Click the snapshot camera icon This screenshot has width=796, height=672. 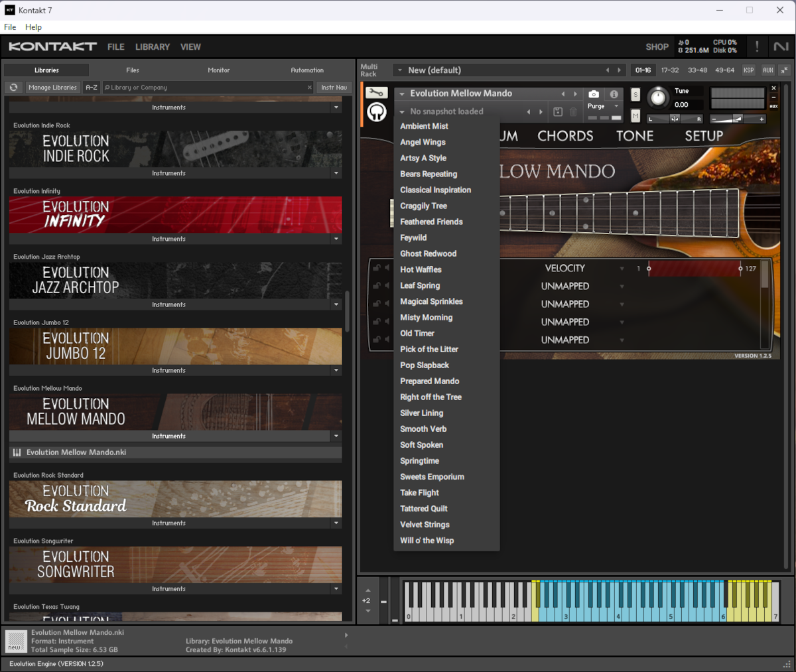(594, 94)
